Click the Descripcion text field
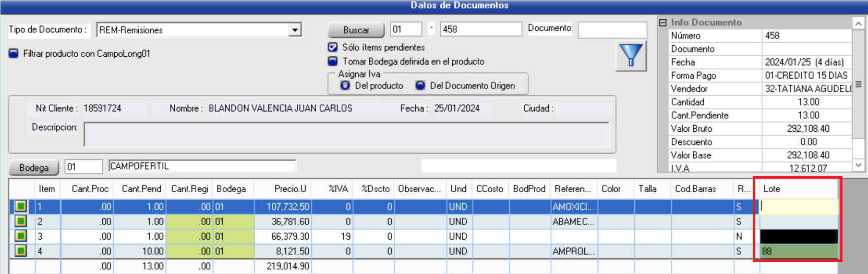Image resolution: width=868 pixels, height=274 pixels. 346,135
